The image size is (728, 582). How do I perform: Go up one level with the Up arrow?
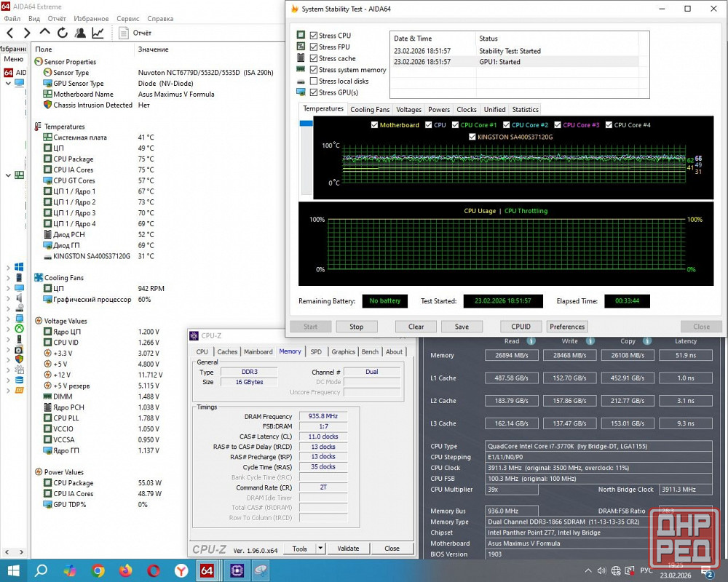point(45,33)
